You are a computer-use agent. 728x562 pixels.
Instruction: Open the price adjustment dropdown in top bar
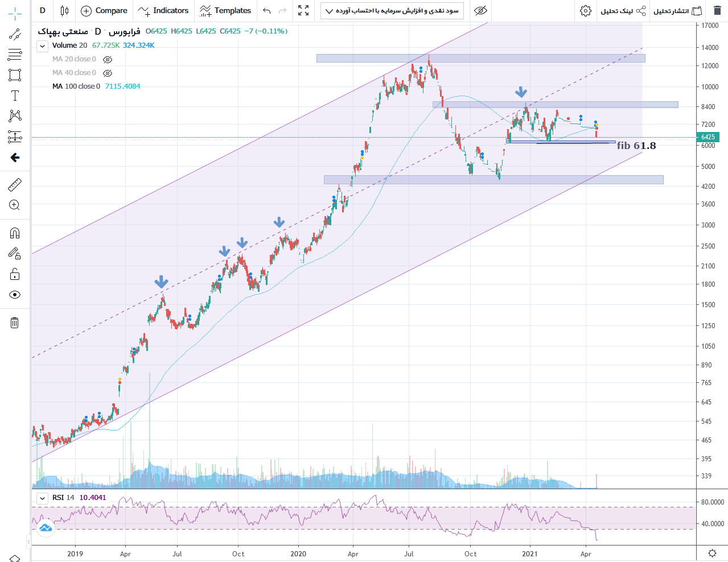(x=392, y=11)
